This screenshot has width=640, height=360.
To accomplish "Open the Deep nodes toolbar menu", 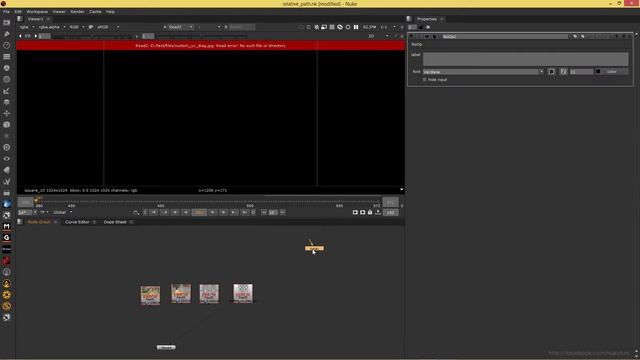I will click(7, 147).
